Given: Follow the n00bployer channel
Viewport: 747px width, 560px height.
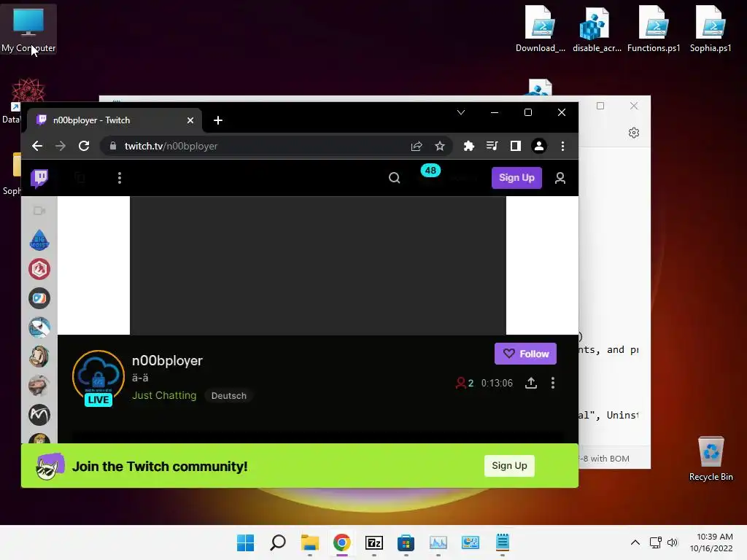Looking at the screenshot, I should [525, 354].
